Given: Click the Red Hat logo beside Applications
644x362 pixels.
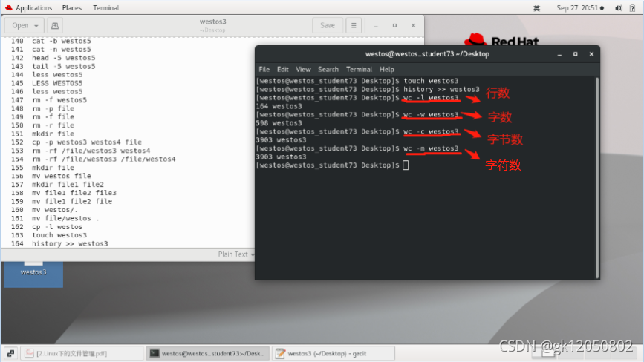Looking at the screenshot, I should tap(9, 8).
